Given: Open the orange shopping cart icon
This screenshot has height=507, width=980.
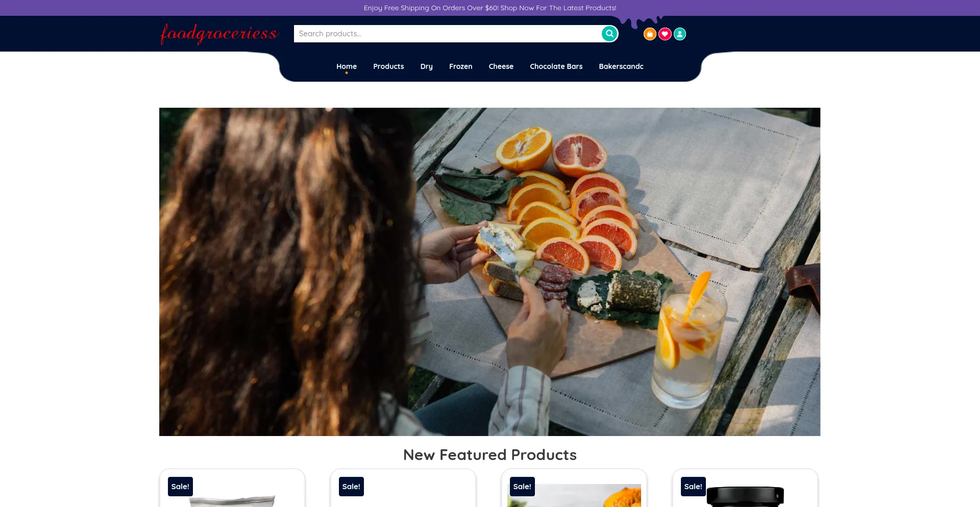Looking at the screenshot, I should pyautogui.click(x=650, y=34).
